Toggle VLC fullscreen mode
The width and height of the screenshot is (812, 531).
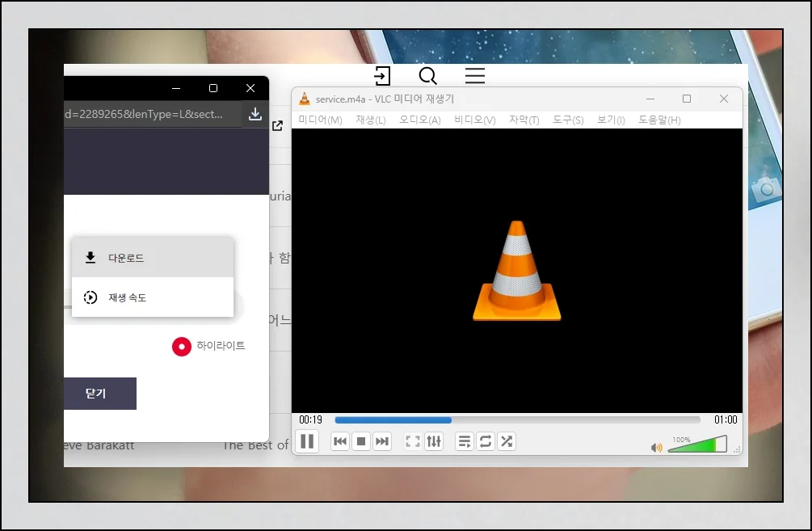[x=413, y=441]
